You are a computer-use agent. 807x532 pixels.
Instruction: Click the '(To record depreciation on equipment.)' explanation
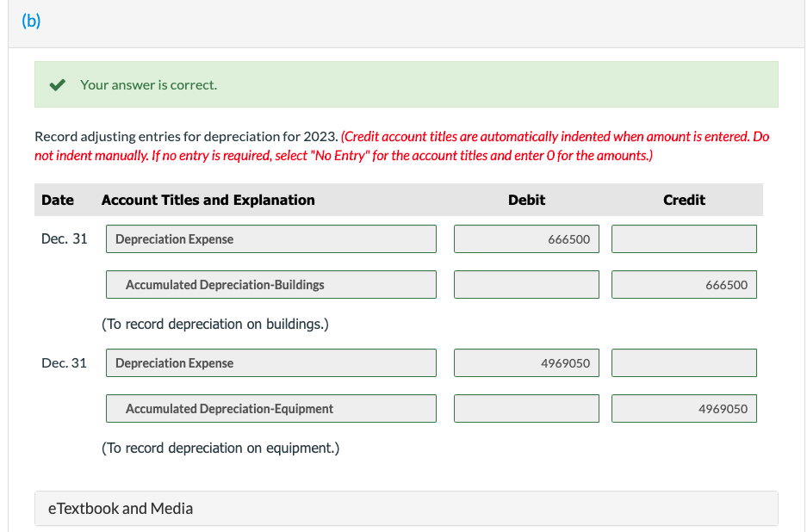(220, 448)
